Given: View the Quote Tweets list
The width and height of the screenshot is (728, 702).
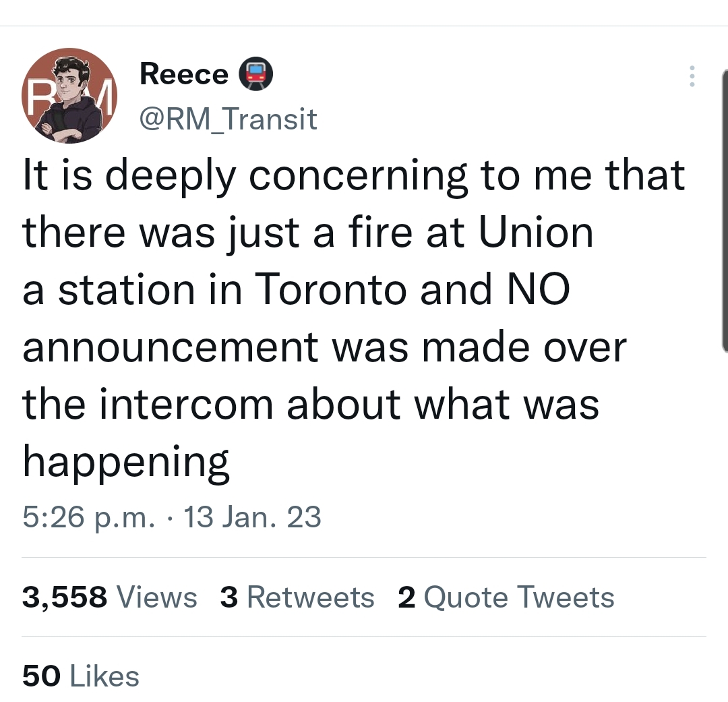Looking at the screenshot, I should pyautogui.click(x=519, y=597).
